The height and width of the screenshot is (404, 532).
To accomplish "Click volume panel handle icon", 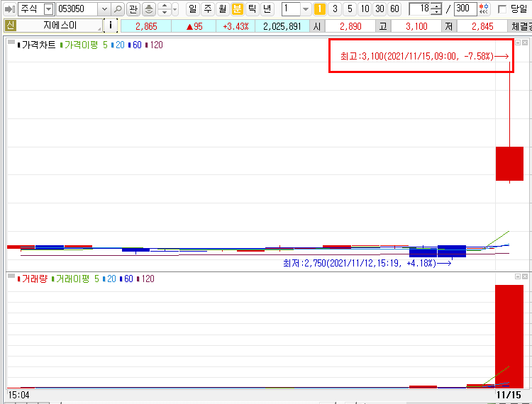I will click(11, 276).
